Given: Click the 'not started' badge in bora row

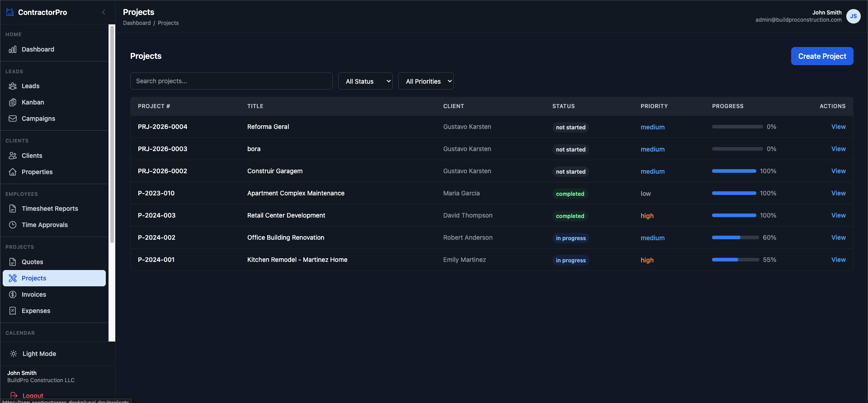Looking at the screenshot, I should click(x=571, y=149).
